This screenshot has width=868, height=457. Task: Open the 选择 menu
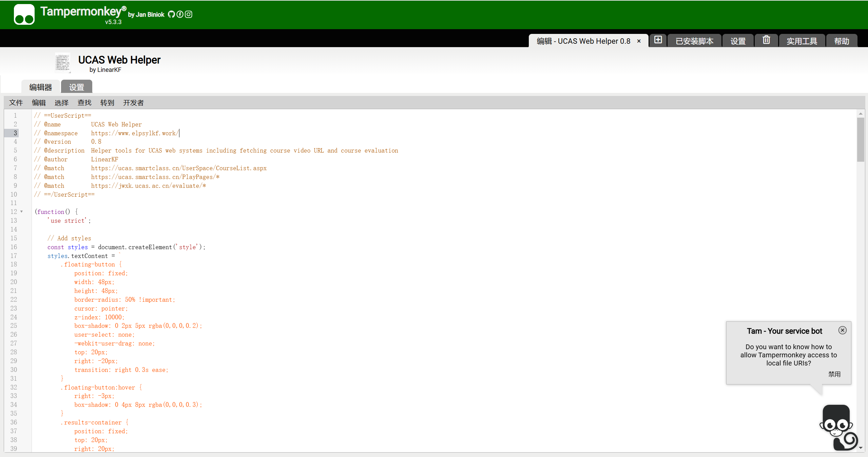pos(61,103)
